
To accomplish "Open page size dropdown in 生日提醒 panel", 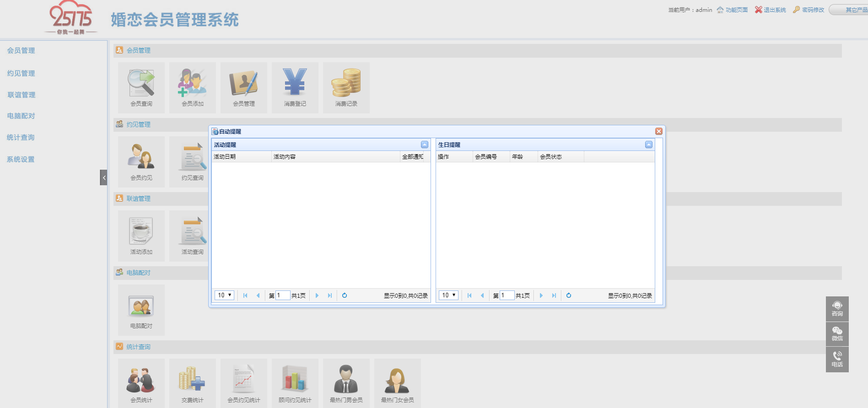I will (x=448, y=295).
